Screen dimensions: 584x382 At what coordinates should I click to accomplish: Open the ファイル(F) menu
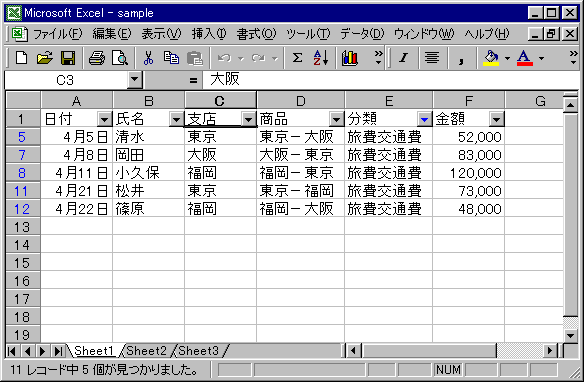(x=57, y=34)
